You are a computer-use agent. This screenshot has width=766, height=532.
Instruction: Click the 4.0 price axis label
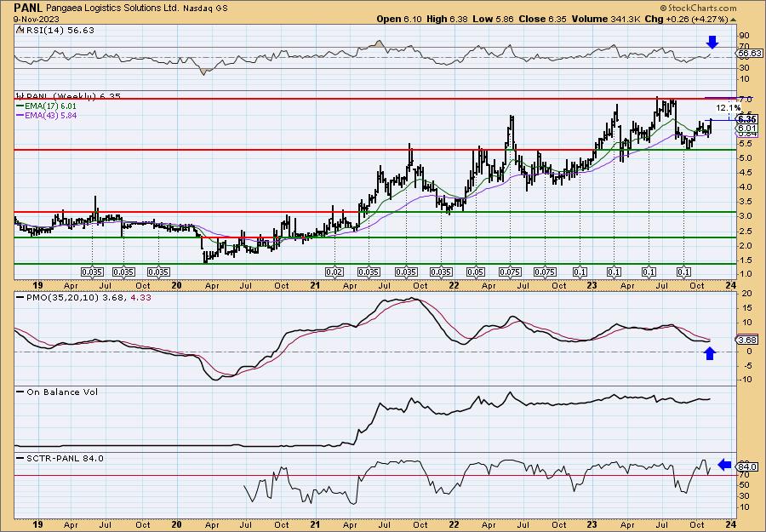coord(745,187)
